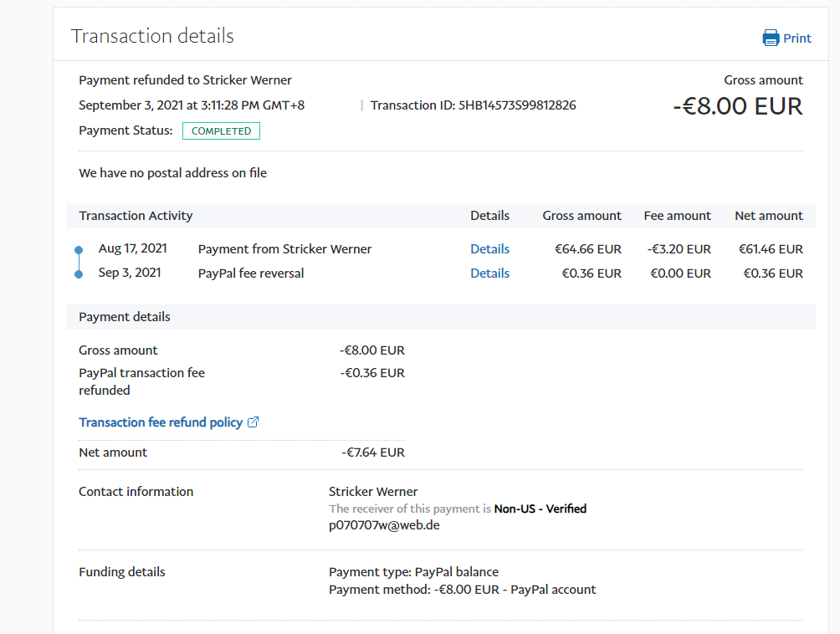Click the printer icon

[770, 38]
